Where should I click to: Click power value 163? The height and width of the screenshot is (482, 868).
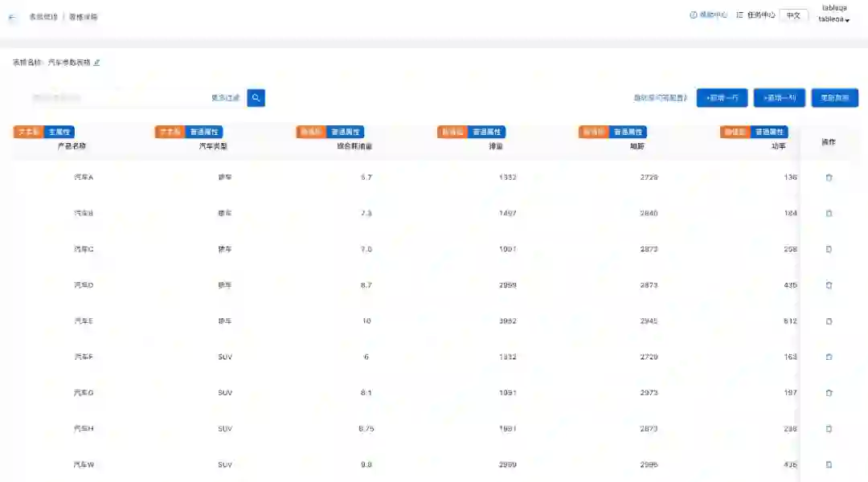(x=791, y=357)
